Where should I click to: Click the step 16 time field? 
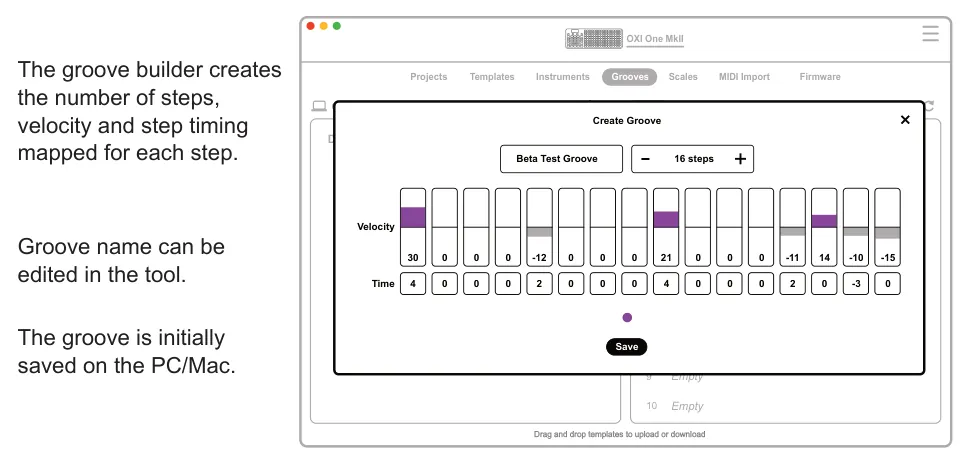(x=887, y=283)
